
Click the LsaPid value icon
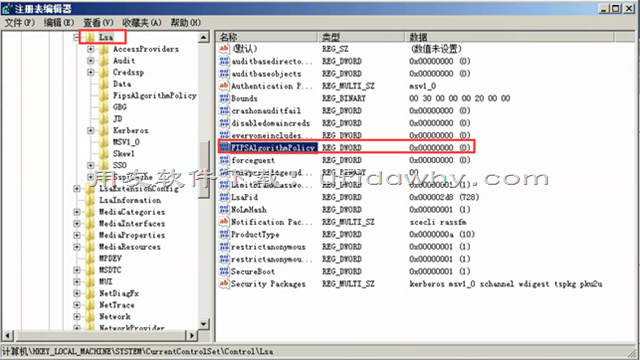pos(224,197)
